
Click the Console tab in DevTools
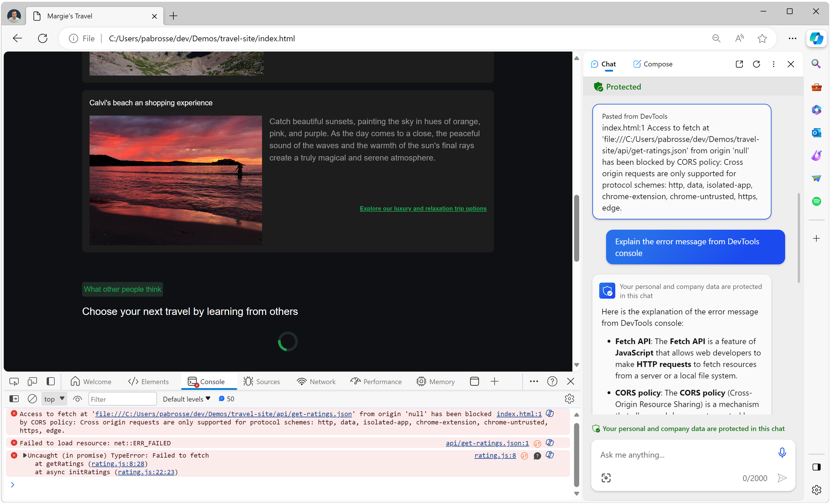[212, 381]
